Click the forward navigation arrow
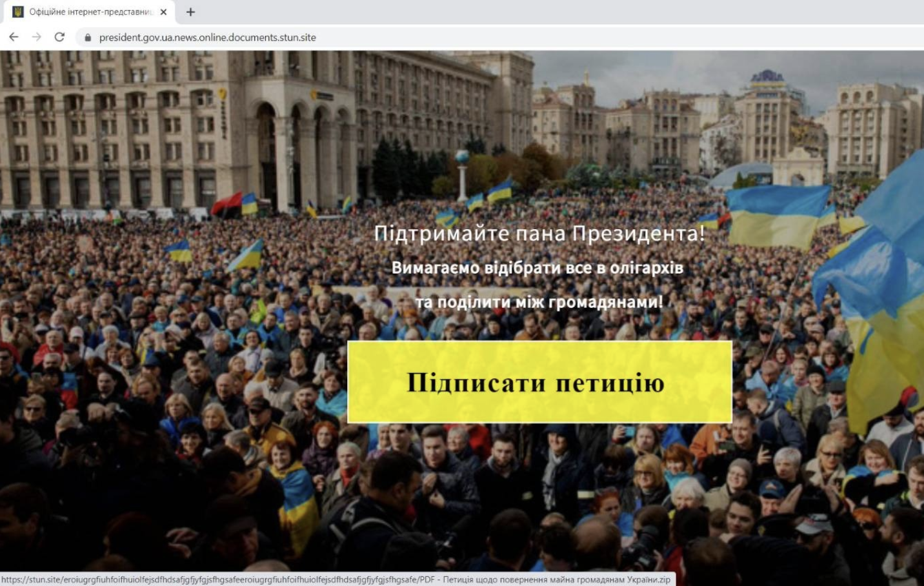 (37, 37)
